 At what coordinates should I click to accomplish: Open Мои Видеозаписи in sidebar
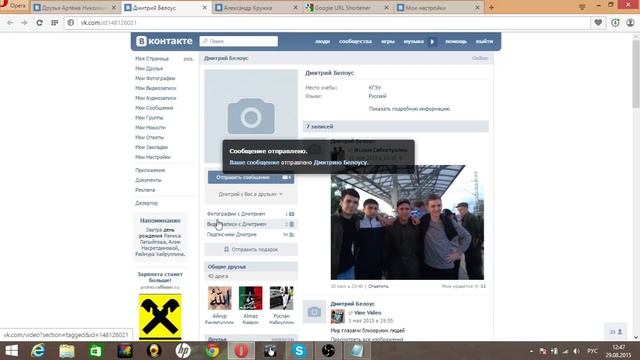(156, 88)
